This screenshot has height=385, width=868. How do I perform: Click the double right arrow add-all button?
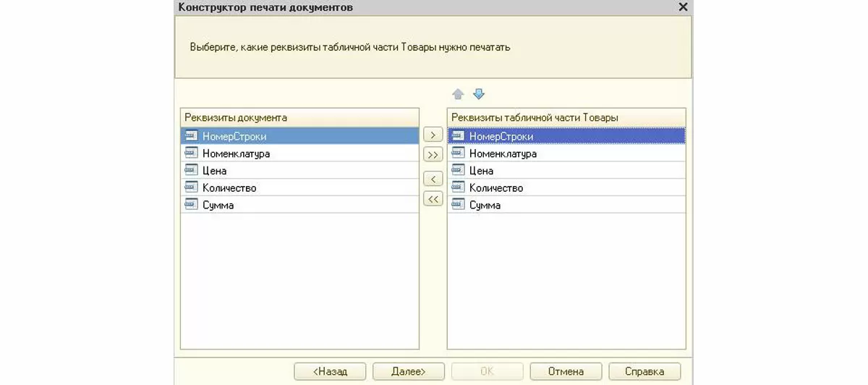click(433, 155)
